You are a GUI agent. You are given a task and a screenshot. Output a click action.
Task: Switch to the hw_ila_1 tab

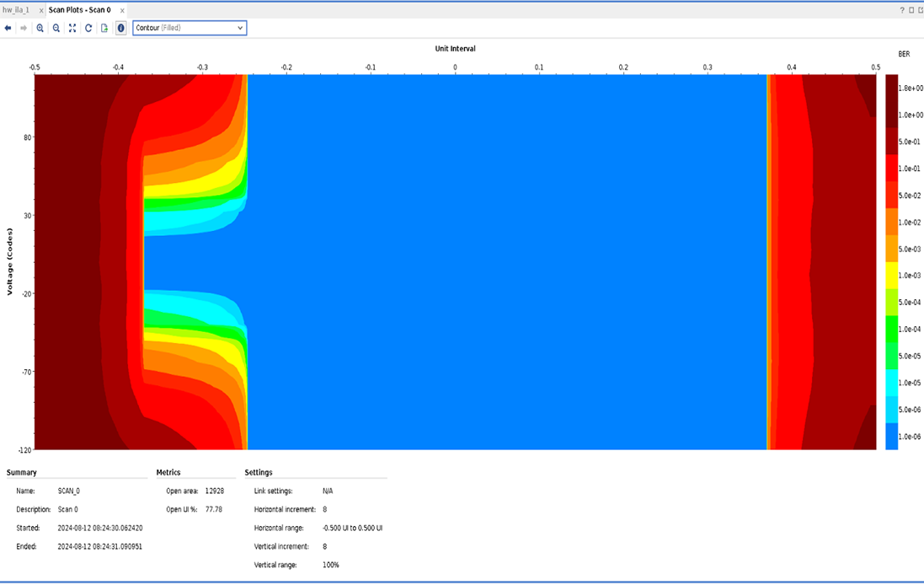tap(16, 10)
